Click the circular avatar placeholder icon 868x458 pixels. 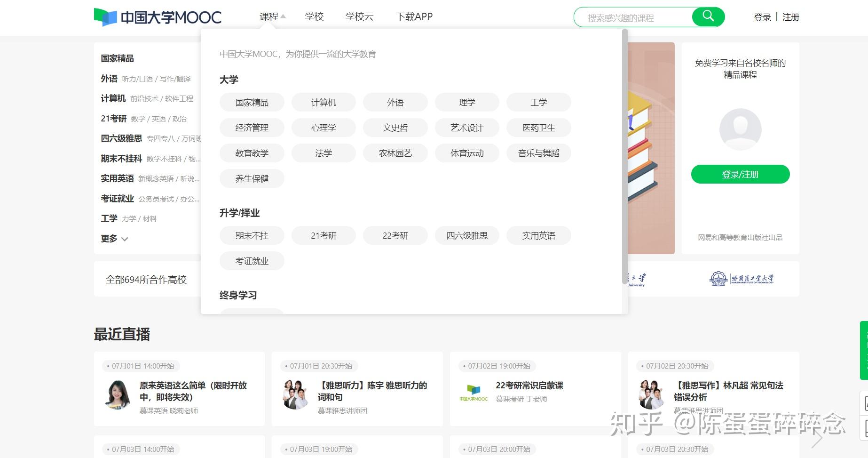click(741, 129)
